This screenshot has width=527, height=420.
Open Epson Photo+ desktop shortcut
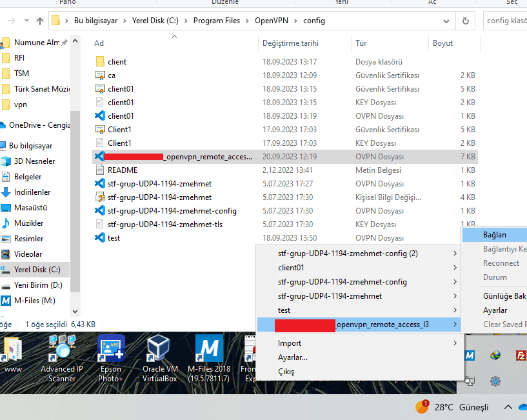pos(110,359)
